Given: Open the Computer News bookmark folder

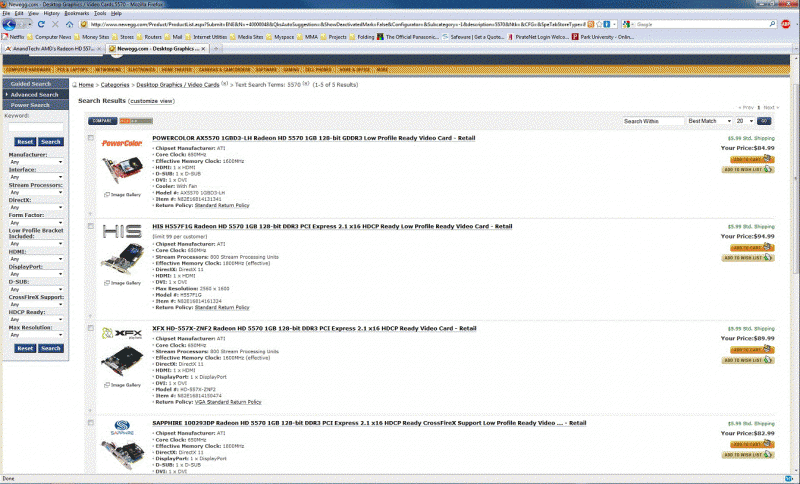Looking at the screenshot, I should point(49,37).
